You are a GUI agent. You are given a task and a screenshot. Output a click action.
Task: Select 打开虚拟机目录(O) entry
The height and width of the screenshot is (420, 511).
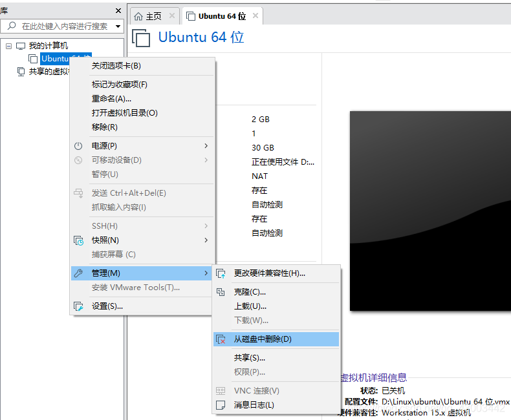tap(142, 113)
